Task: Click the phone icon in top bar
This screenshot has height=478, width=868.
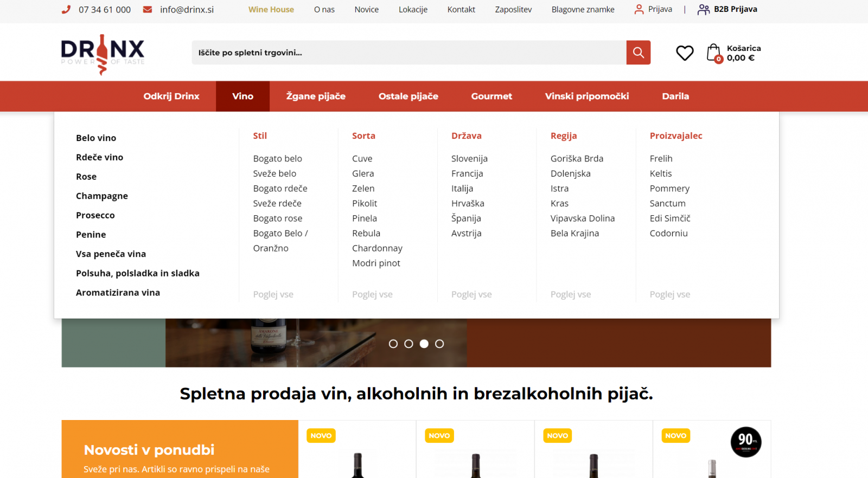Action: (66, 9)
